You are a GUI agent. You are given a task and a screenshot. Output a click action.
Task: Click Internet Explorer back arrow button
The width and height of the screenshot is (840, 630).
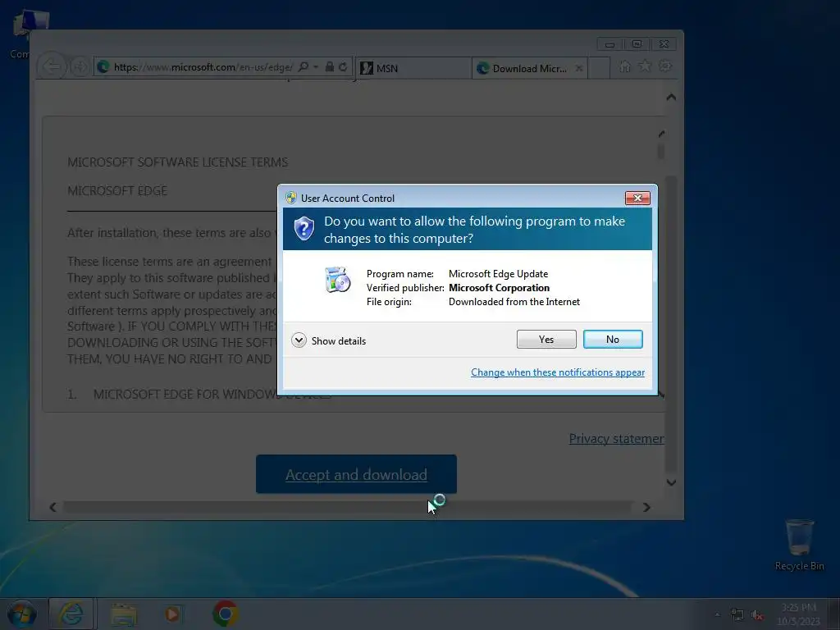[x=52, y=67]
